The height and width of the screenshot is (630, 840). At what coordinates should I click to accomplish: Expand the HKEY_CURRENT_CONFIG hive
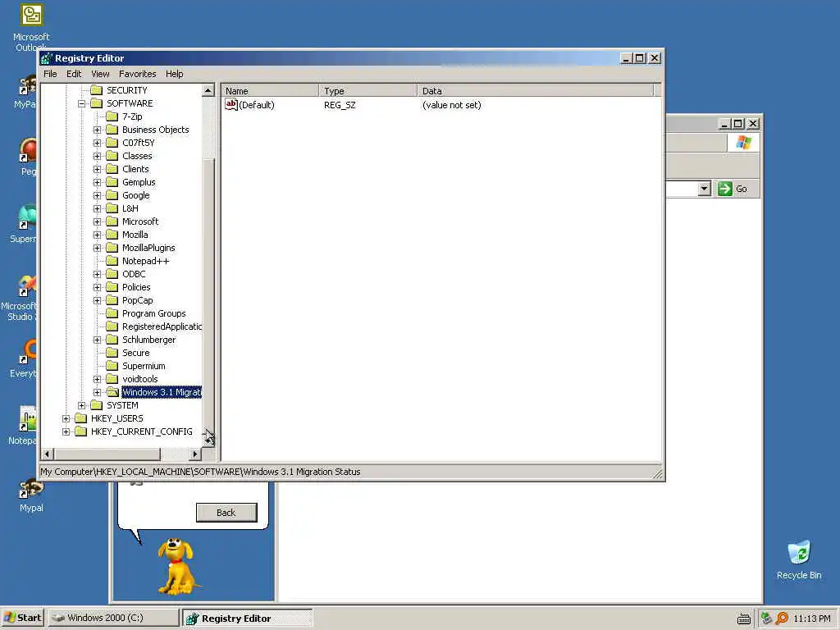66,431
